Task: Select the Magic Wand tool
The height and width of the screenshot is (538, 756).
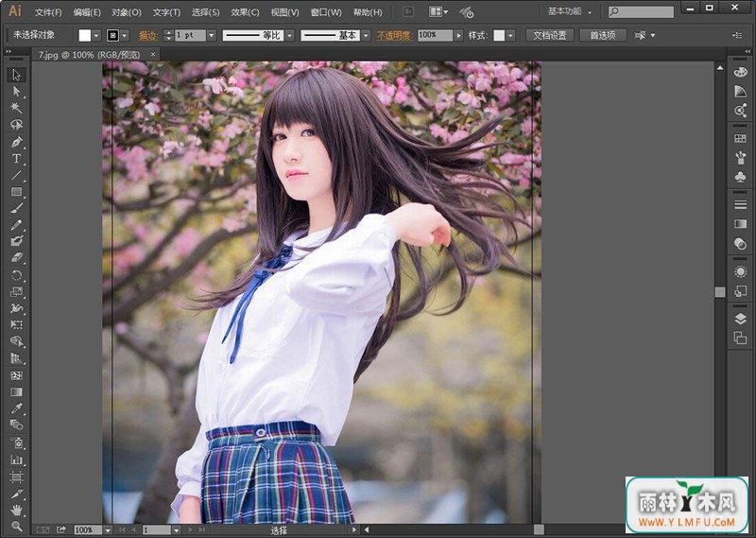Action: tap(16, 108)
